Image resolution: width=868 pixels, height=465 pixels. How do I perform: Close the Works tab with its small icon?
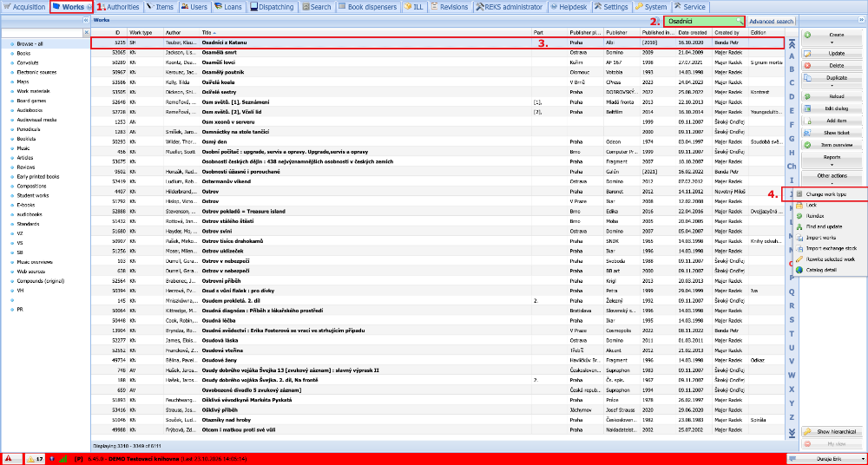(89, 7)
